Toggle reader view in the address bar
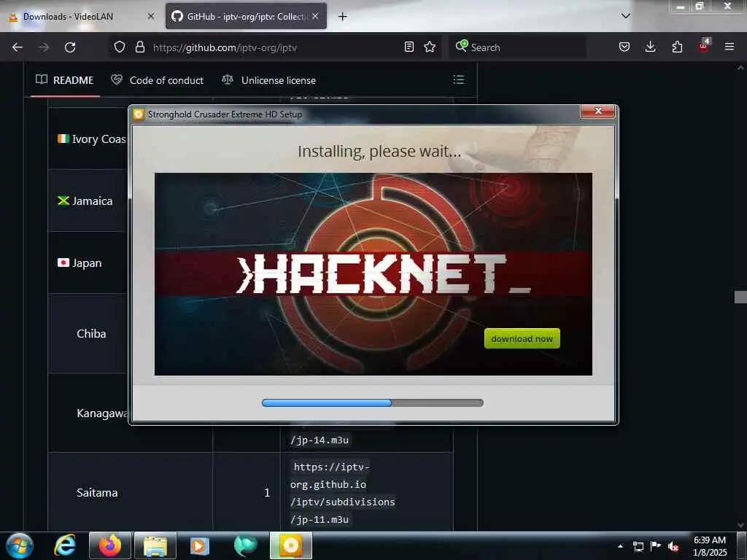 click(409, 47)
